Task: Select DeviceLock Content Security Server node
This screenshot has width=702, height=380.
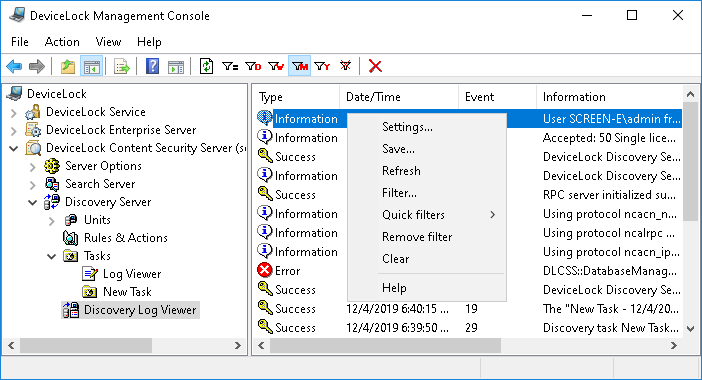Action: [x=146, y=148]
